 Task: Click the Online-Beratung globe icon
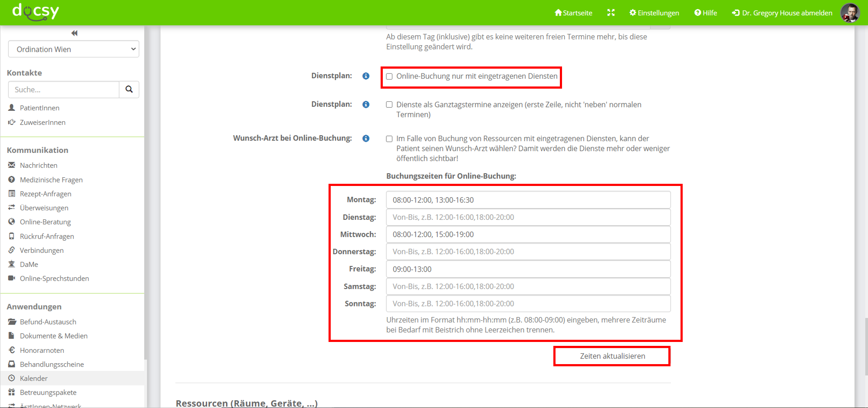point(12,222)
